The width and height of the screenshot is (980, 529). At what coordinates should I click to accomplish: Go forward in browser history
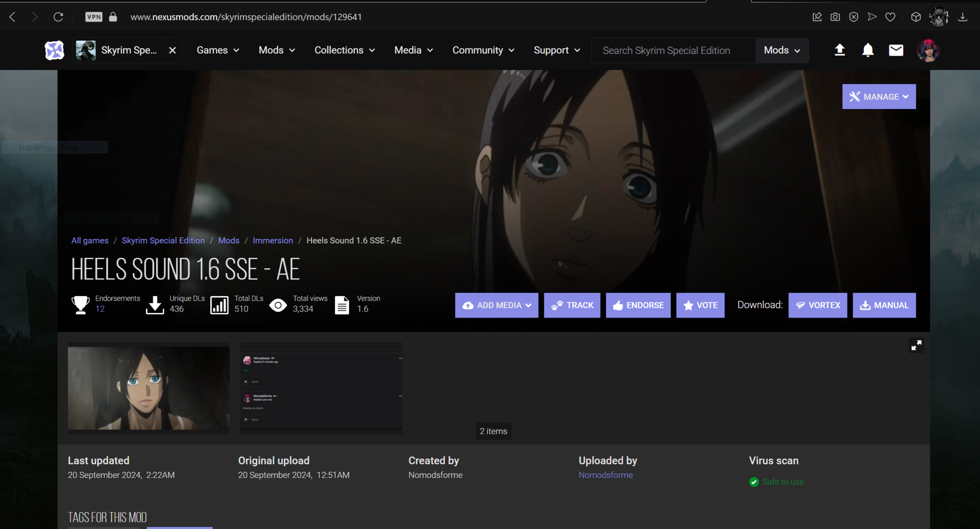coord(35,17)
